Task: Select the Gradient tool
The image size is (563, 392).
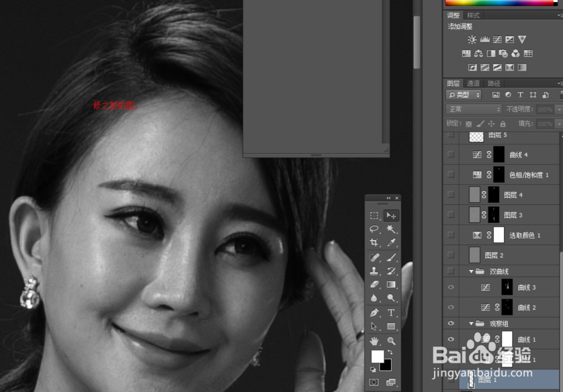Action: pos(391,284)
